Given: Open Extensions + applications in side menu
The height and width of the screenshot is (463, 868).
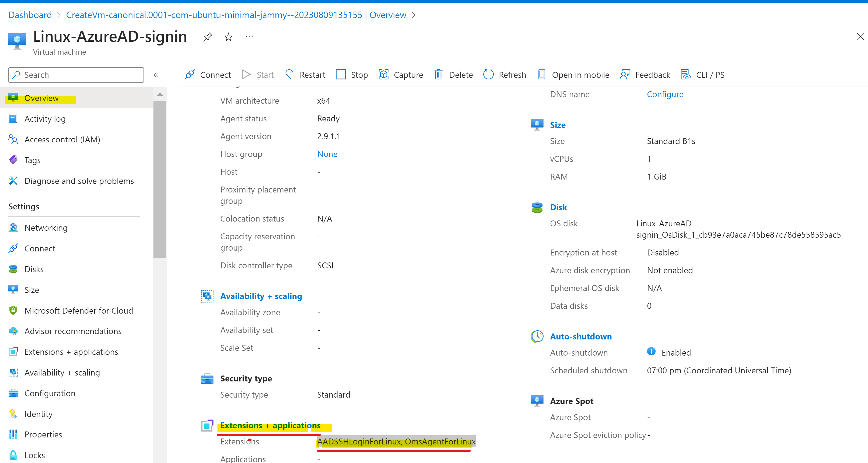Looking at the screenshot, I should click(76, 352).
